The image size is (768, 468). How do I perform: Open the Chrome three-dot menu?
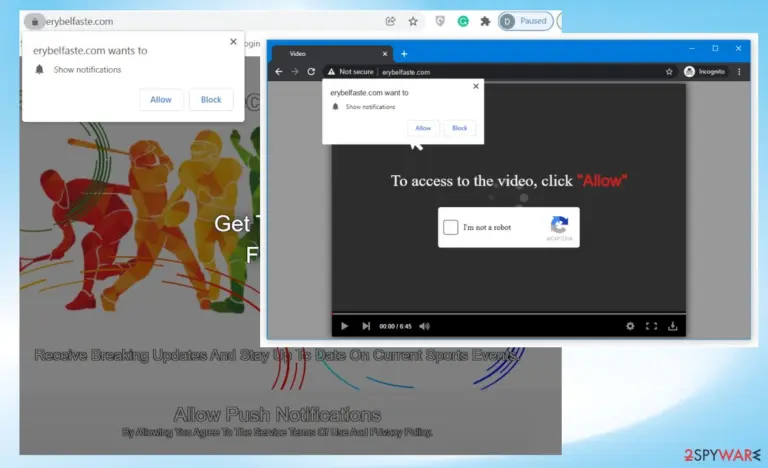pos(739,72)
